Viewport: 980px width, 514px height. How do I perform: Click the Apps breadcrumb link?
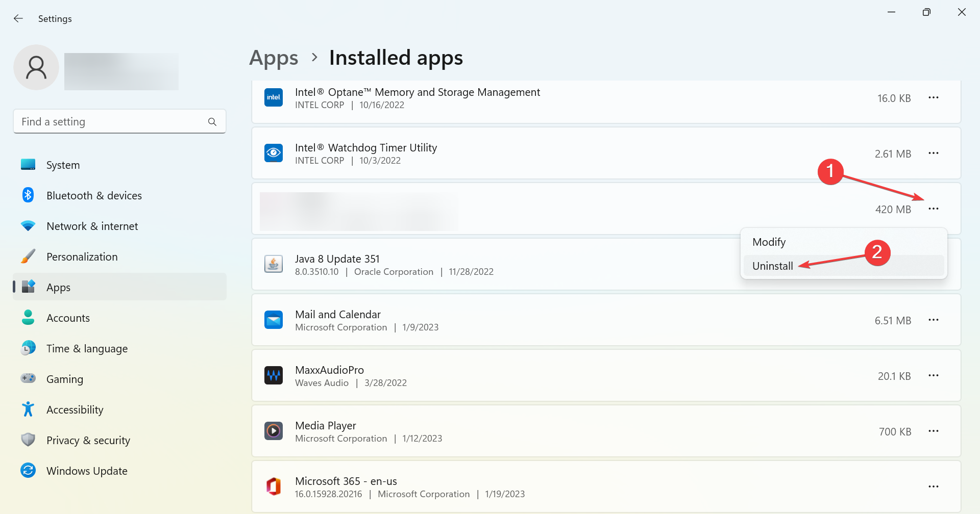coord(274,58)
